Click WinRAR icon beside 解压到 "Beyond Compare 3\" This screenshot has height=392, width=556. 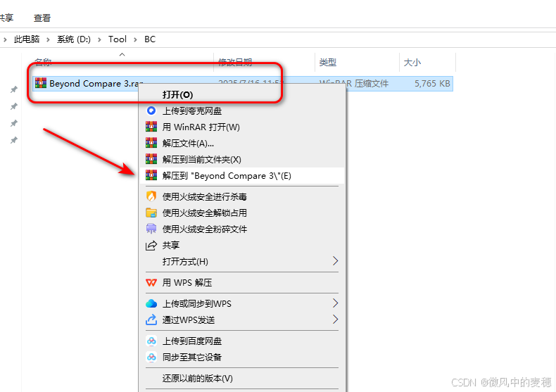click(x=151, y=175)
